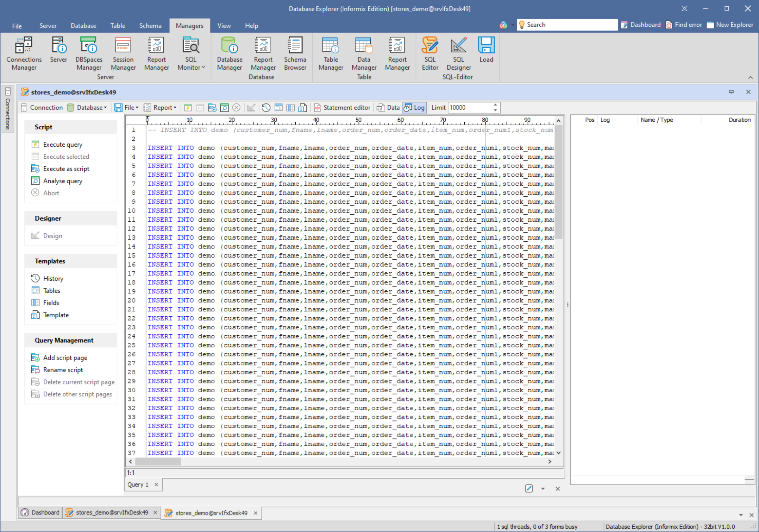Increase the Limit value with up arrow
Viewport: 759px width, 532px height.
click(x=495, y=105)
